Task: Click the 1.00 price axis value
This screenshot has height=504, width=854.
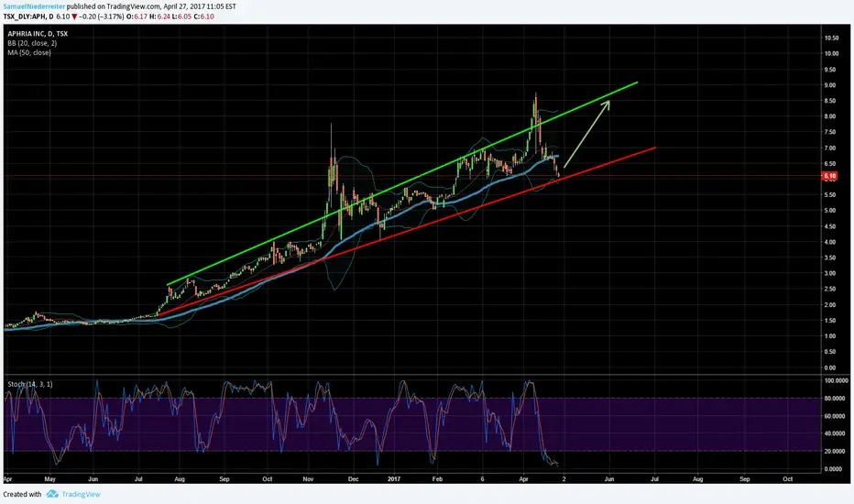Action: pyautogui.click(x=831, y=336)
